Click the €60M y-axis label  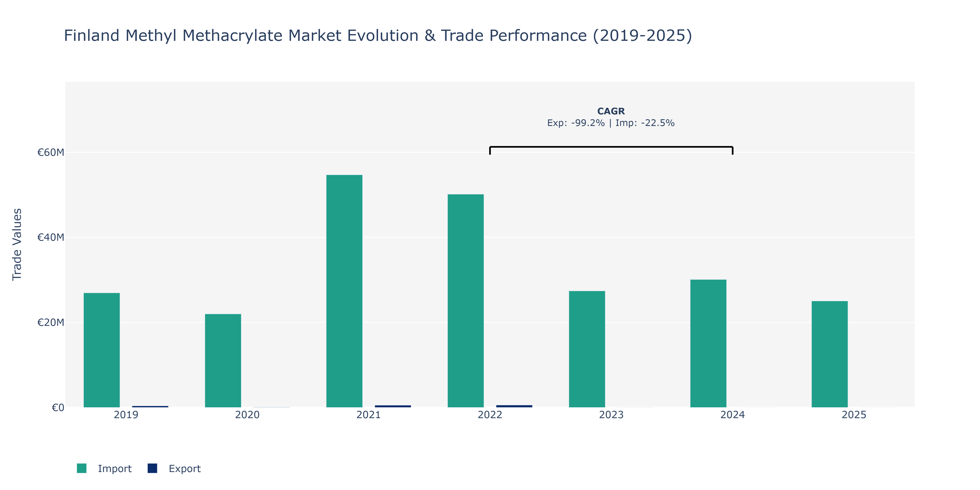coord(51,153)
